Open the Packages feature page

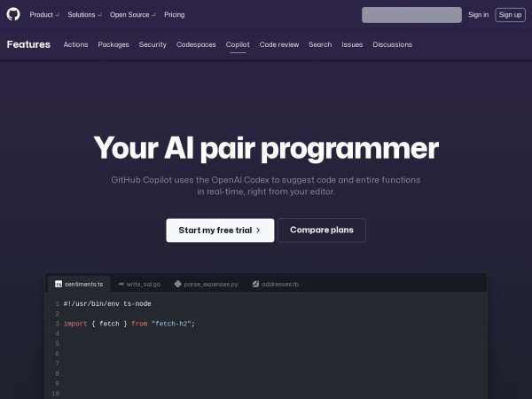click(x=113, y=44)
